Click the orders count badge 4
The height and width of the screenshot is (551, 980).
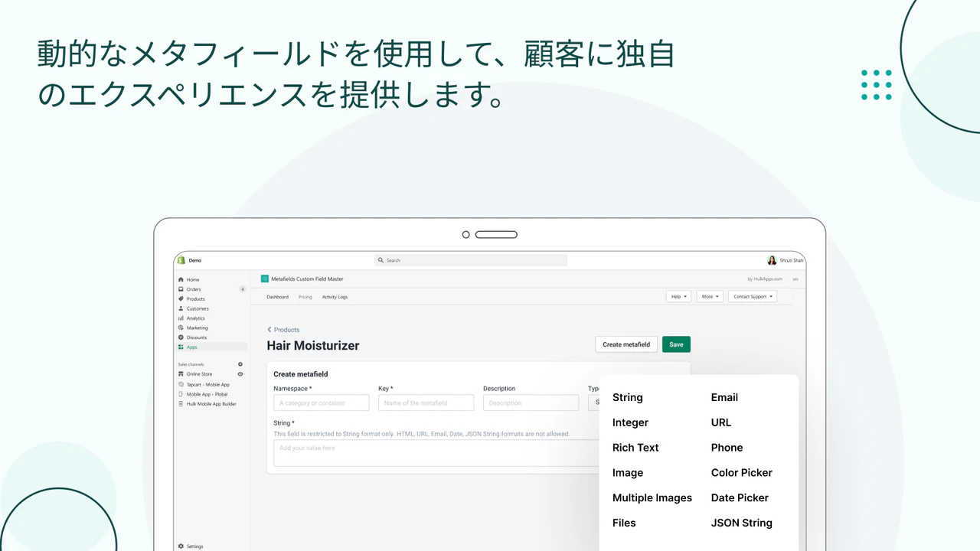click(243, 289)
